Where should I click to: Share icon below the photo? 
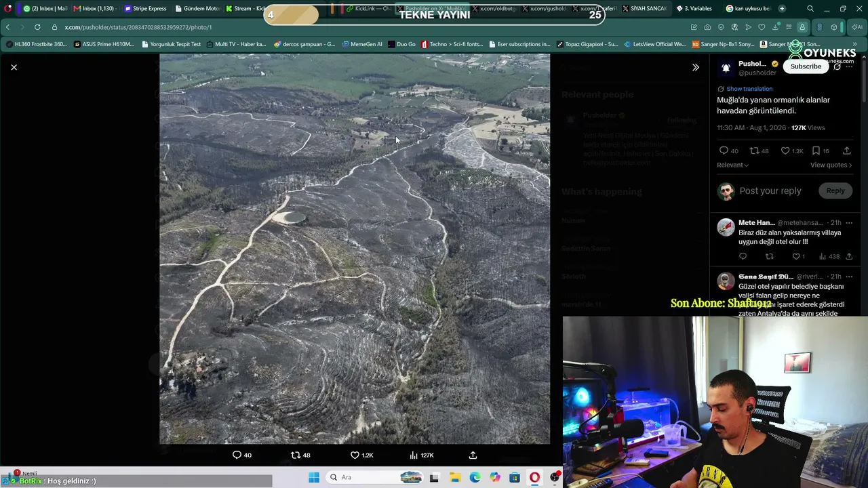(473, 455)
